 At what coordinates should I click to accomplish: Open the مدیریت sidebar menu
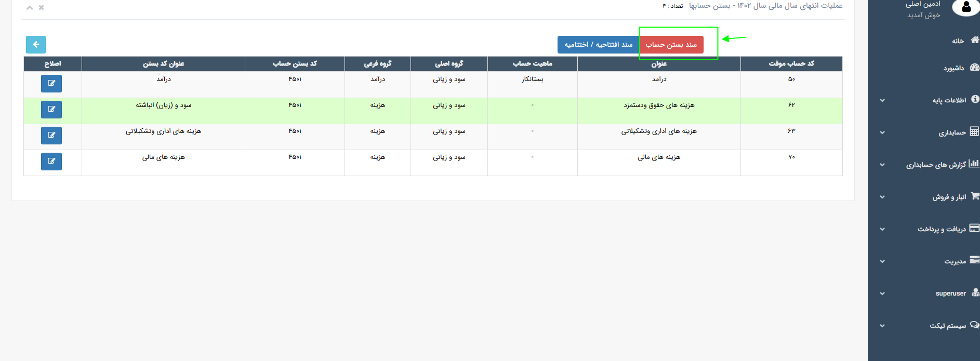(x=955, y=261)
